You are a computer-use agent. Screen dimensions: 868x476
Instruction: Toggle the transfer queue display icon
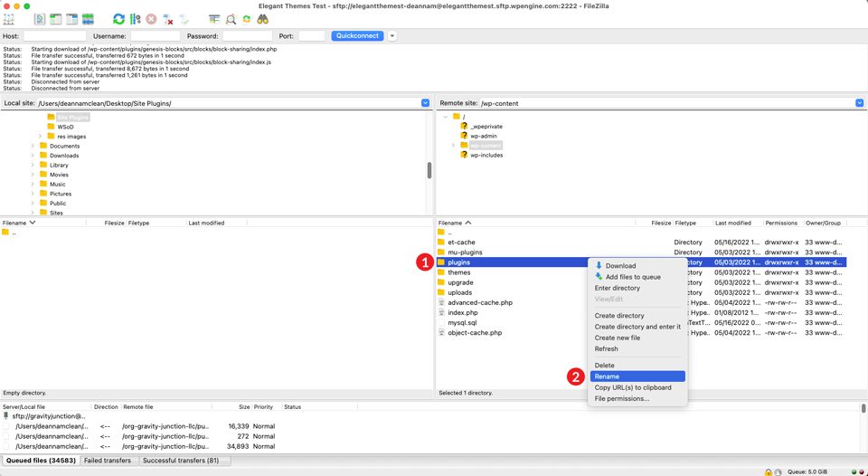click(x=88, y=18)
